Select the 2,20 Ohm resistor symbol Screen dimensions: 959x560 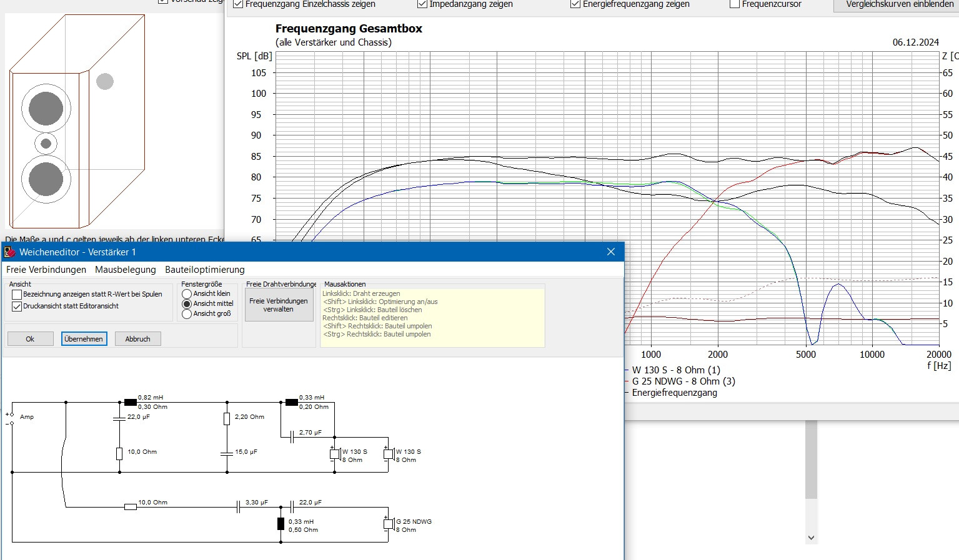coord(227,419)
